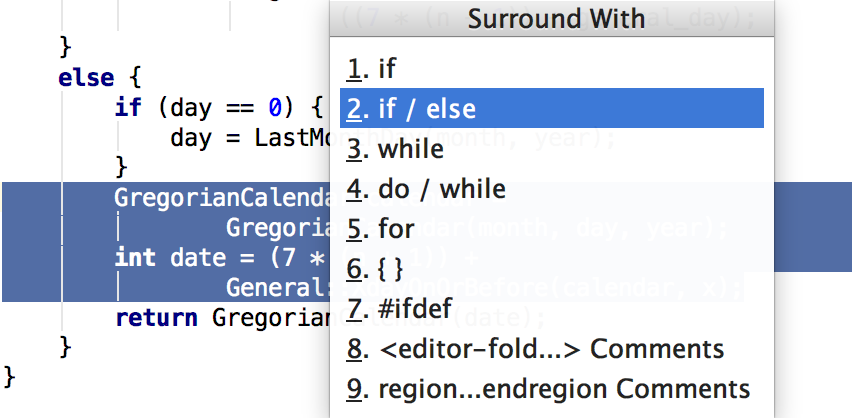The height and width of the screenshot is (418, 852).
Task: Pick the "3. while" surround template
Action: (x=396, y=149)
